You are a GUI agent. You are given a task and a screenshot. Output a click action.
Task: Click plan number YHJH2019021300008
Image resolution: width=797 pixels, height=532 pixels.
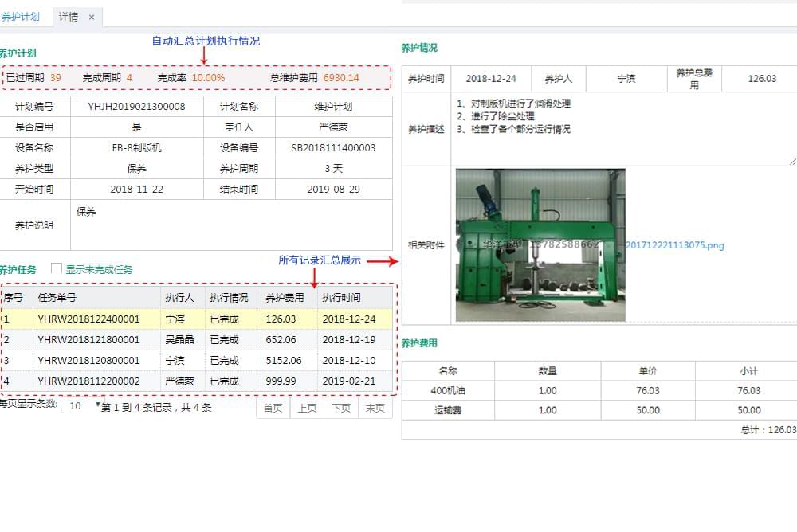[x=137, y=107]
